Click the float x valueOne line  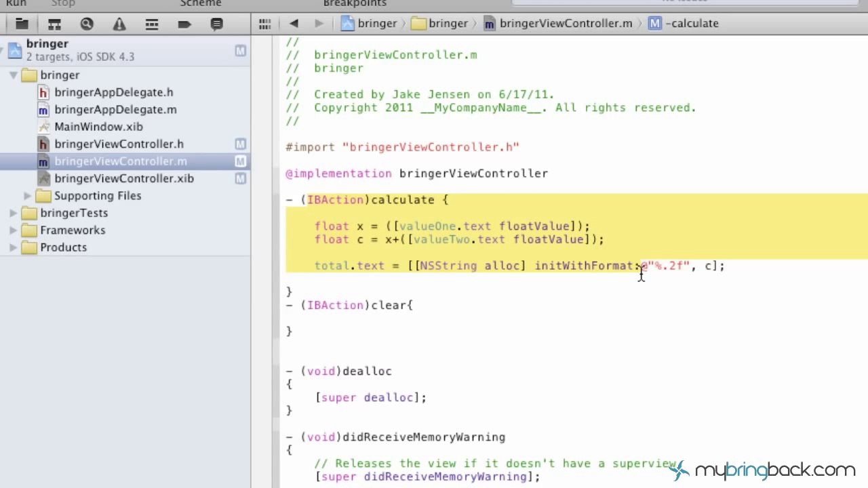pos(452,226)
